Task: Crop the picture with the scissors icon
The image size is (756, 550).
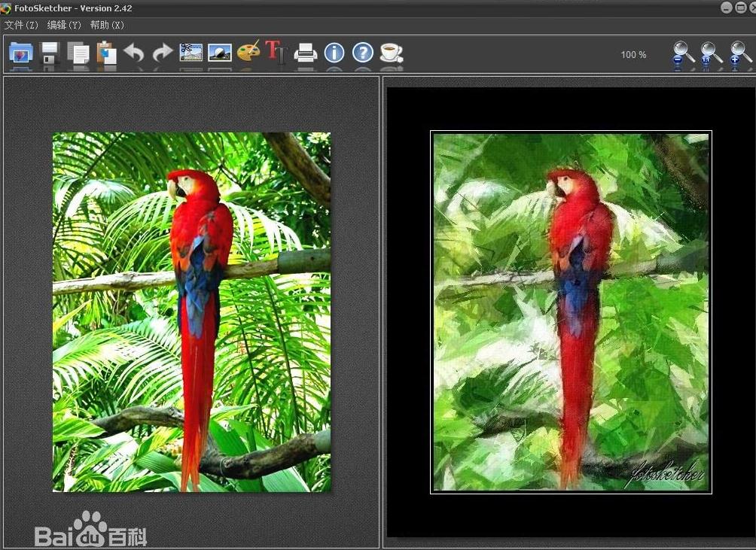Action: [191, 53]
